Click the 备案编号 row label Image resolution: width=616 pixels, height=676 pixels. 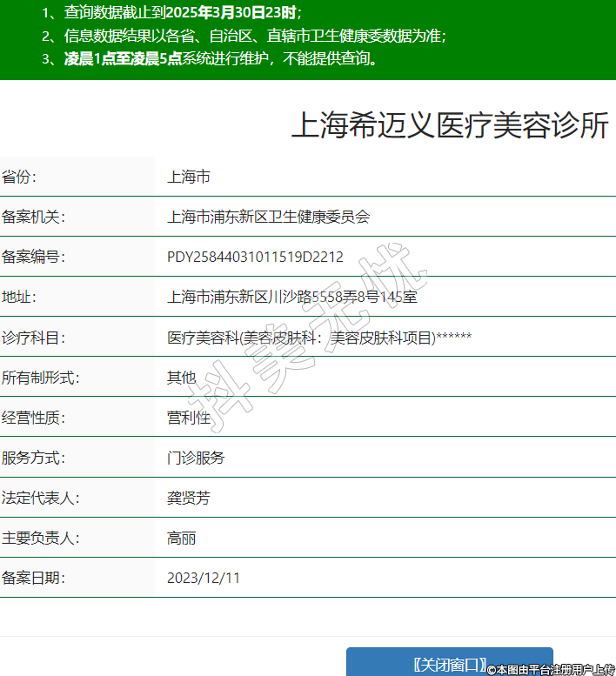[34, 258]
